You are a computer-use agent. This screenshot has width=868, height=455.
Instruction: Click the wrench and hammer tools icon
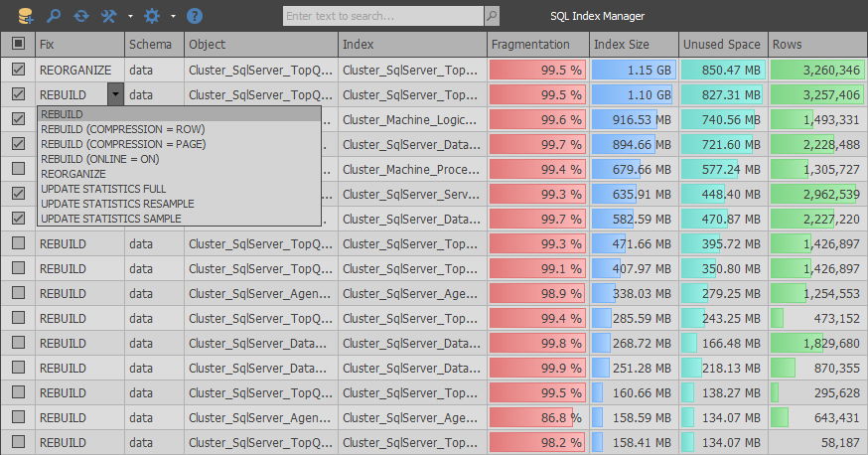coord(108,16)
